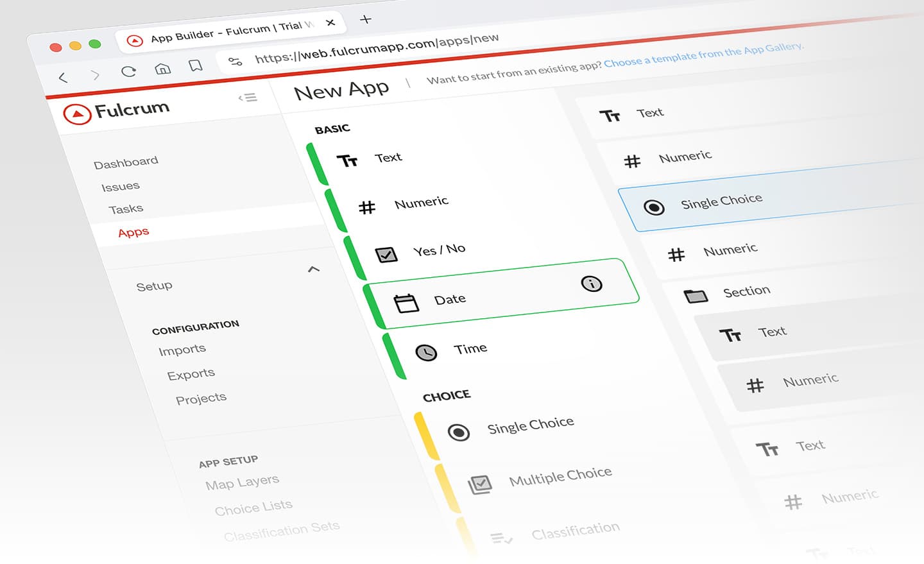This screenshot has height=564, width=924.
Task: Select the Numeric label in Basic palette
Action: click(x=422, y=203)
